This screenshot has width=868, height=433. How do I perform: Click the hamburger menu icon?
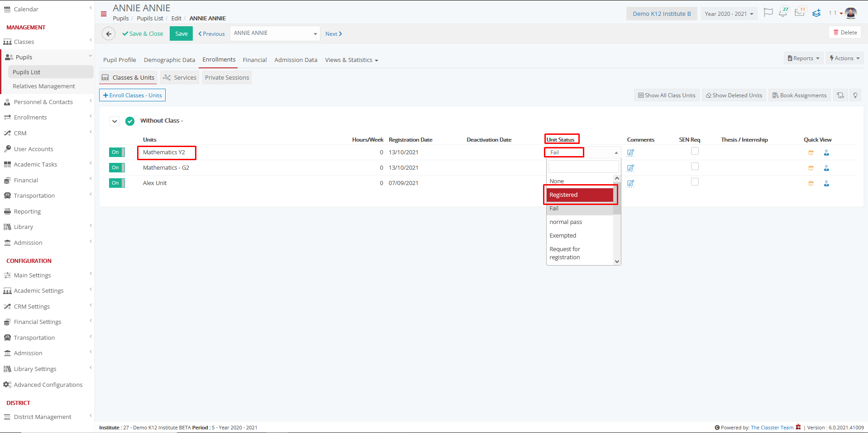(x=104, y=14)
